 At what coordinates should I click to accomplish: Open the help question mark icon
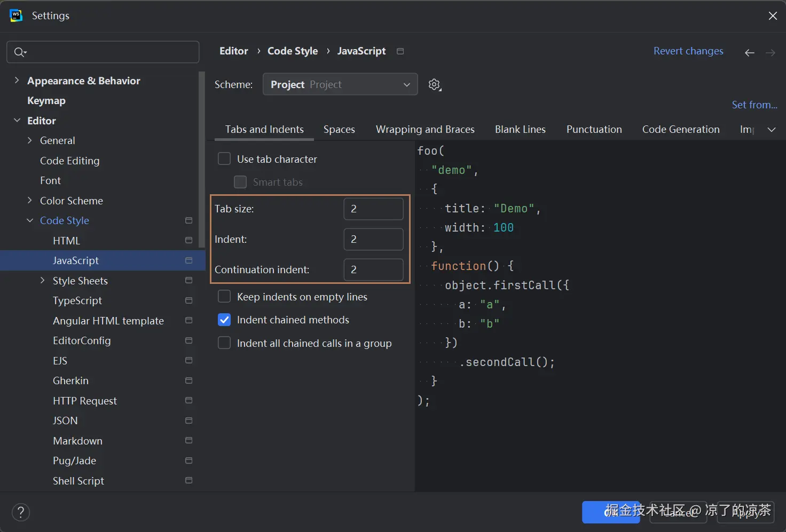coord(21,512)
